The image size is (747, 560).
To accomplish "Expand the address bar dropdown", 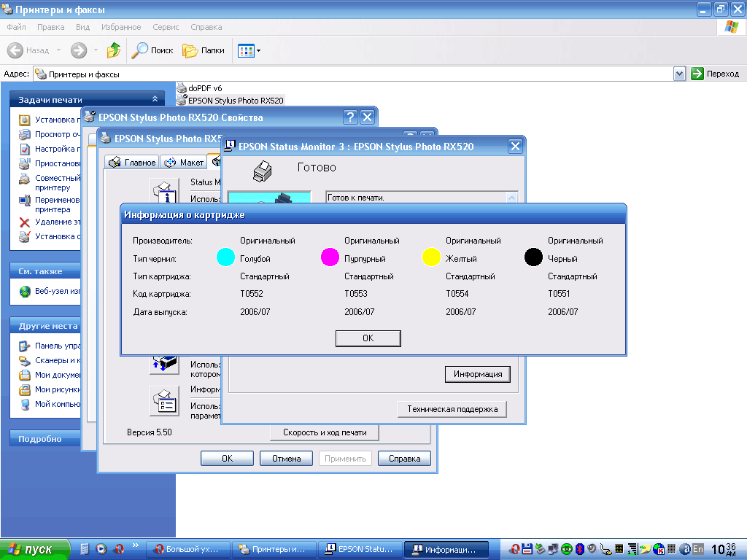I will [x=679, y=74].
